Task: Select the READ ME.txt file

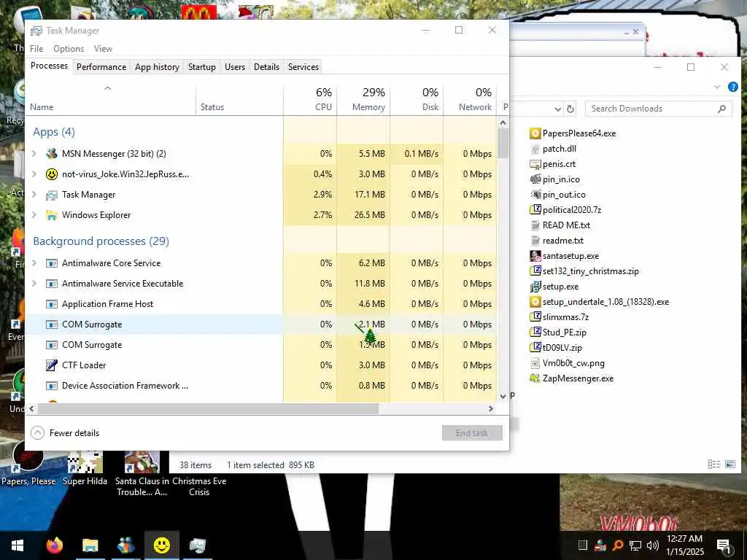Action: 560,225
